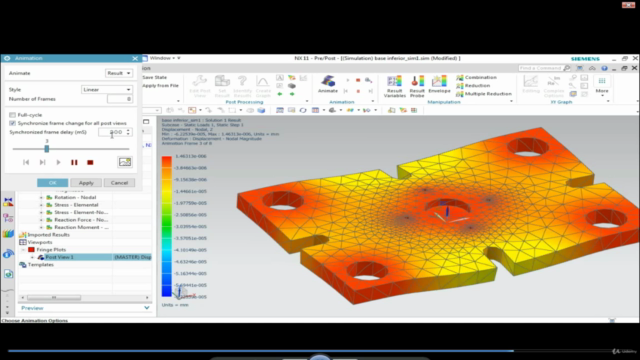Open the Style Linear dropdown
The width and height of the screenshot is (640, 360).
pyautogui.click(x=107, y=89)
